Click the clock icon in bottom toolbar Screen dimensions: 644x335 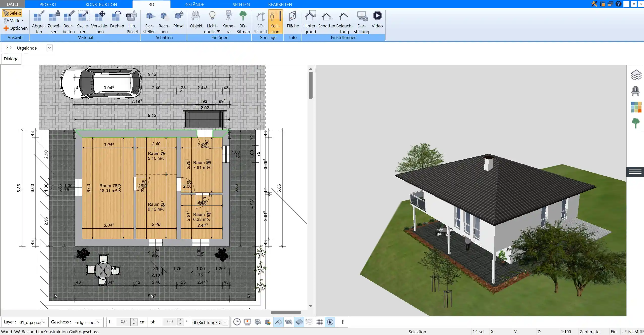pos(237,322)
